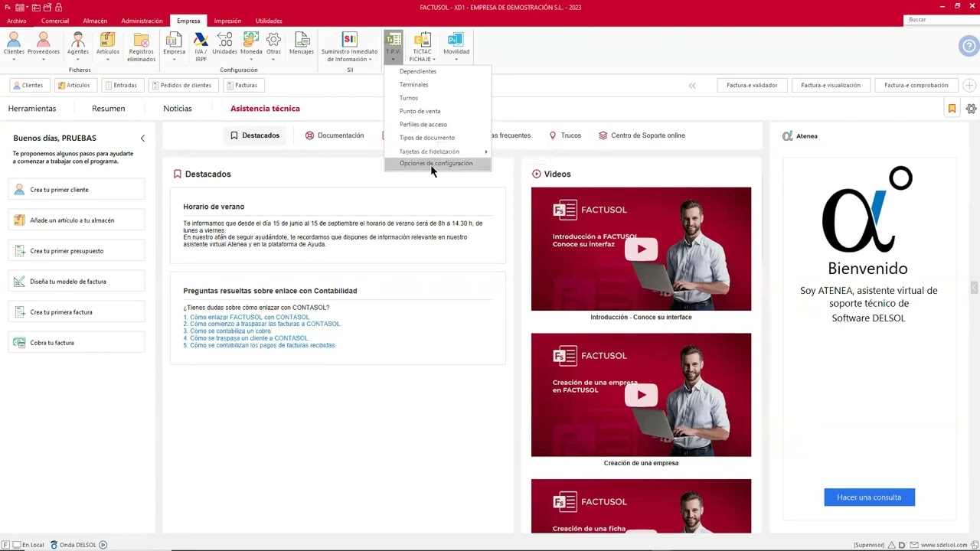Open the Centro de Soporte online tab
This screenshot has width=980, height=551.
click(642, 135)
